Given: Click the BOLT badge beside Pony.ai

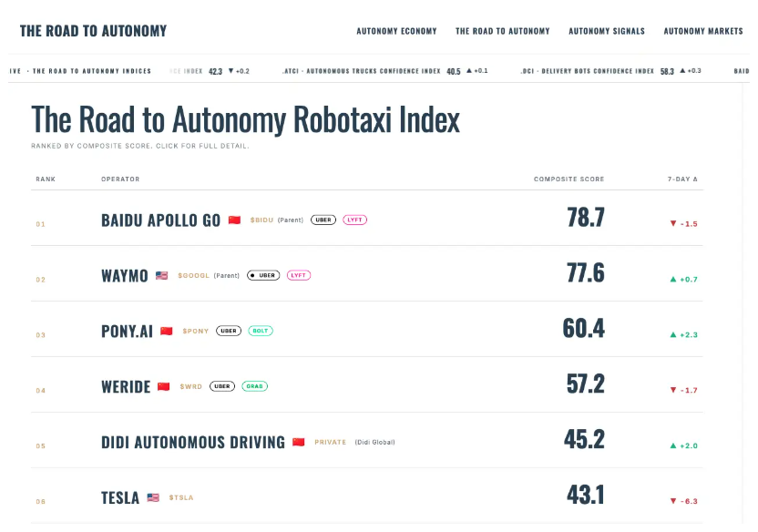Looking at the screenshot, I should pos(260,331).
